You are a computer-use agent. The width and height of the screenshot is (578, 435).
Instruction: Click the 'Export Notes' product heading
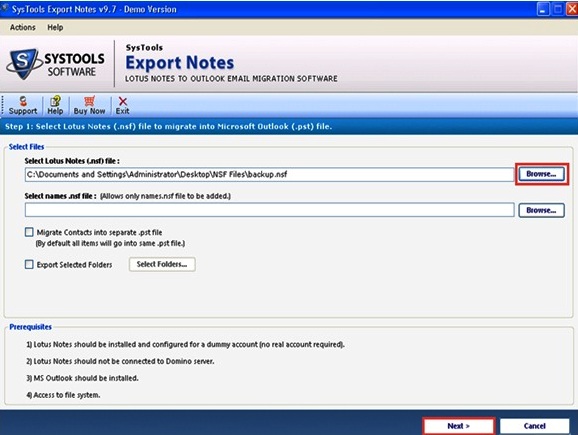pos(180,63)
